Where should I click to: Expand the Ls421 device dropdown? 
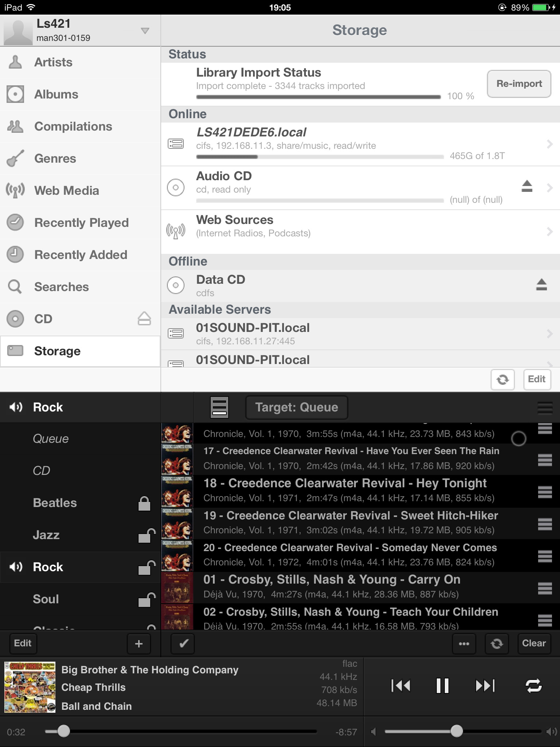point(145,31)
